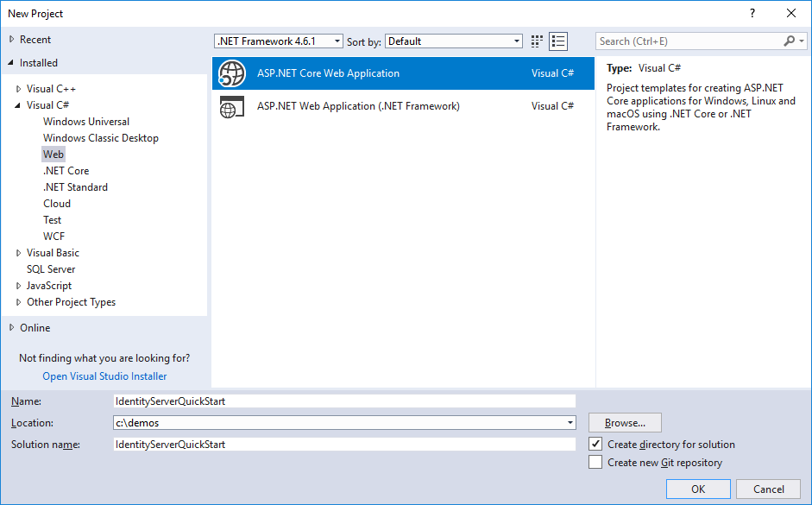
Task: Open Visual Studio Installer link
Action: click(104, 376)
